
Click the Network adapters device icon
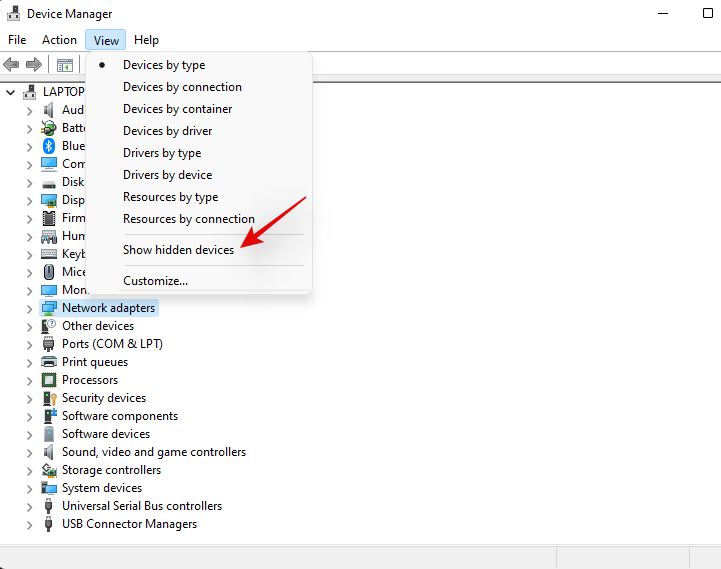(49, 308)
